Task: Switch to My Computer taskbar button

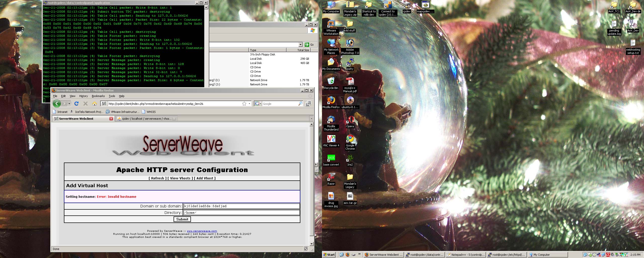Action: point(547,255)
